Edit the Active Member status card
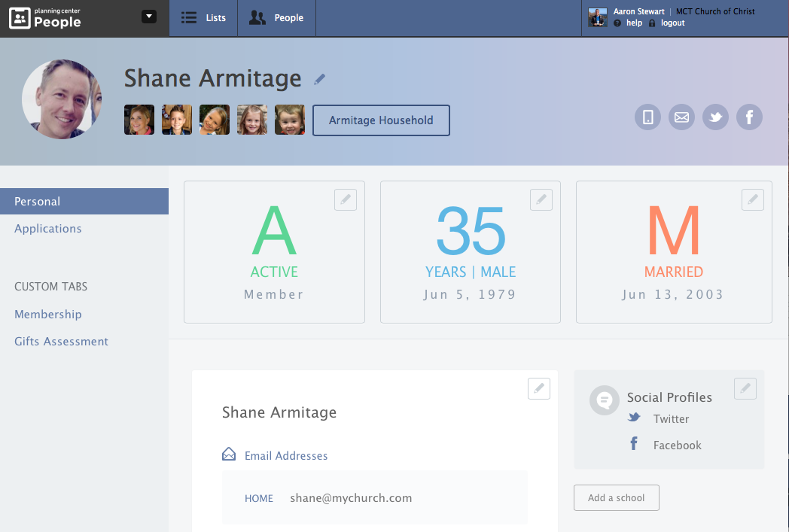The width and height of the screenshot is (789, 532). click(346, 199)
